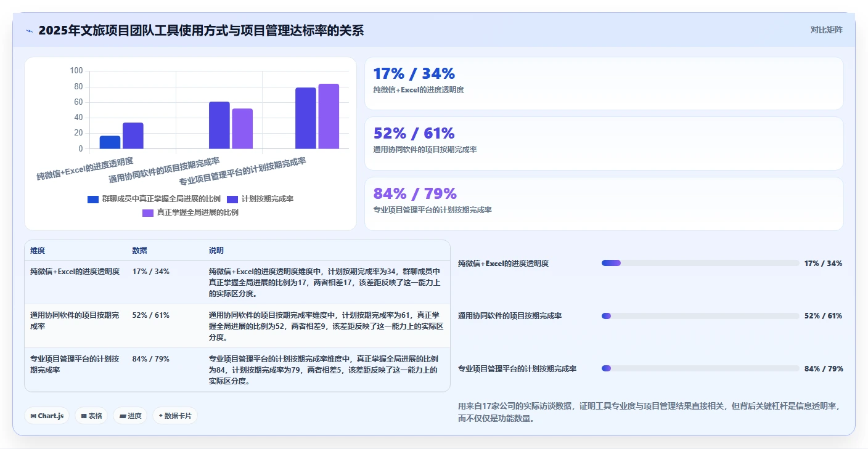Click the 84% / 79% value beside the third progress bar
868x449 pixels.
(x=824, y=369)
